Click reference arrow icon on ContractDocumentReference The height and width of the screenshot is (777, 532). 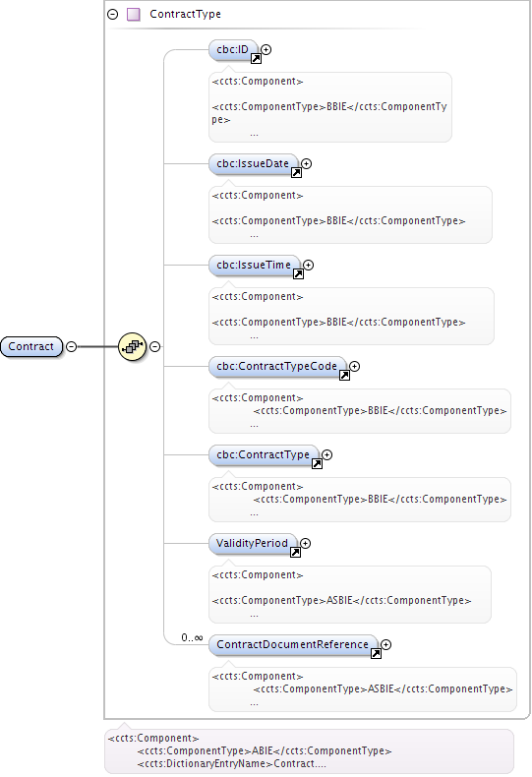click(x=376, y=654)
